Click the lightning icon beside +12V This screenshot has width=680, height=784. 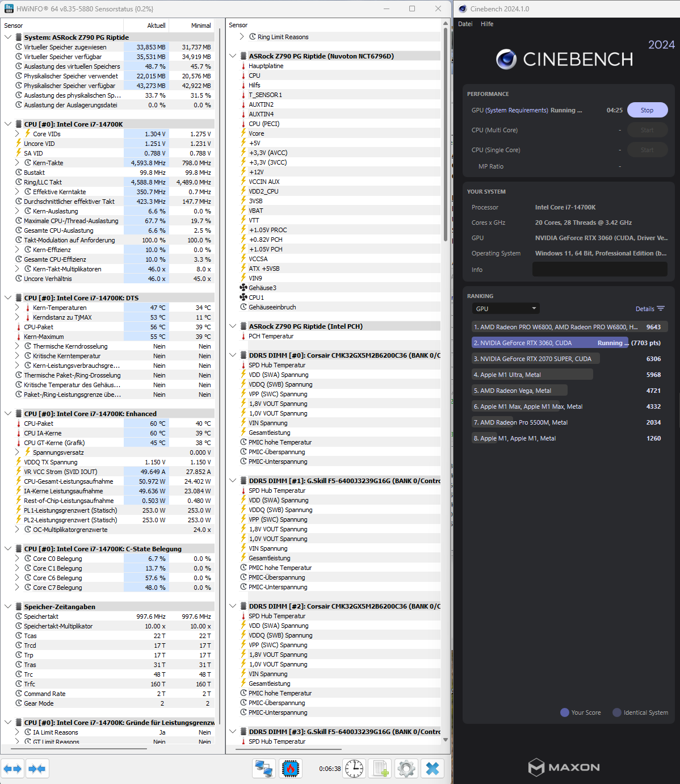[244, 172]
